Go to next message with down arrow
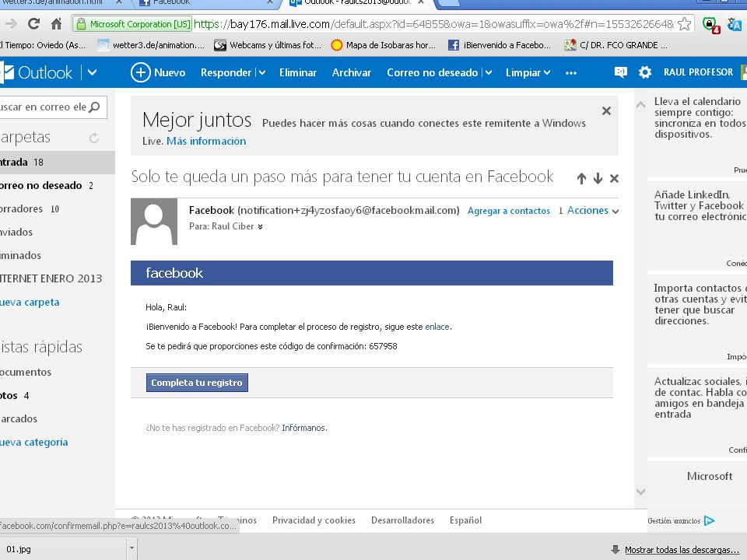The height and width of the screenshot is (560, 747). (x=598, y=179)
